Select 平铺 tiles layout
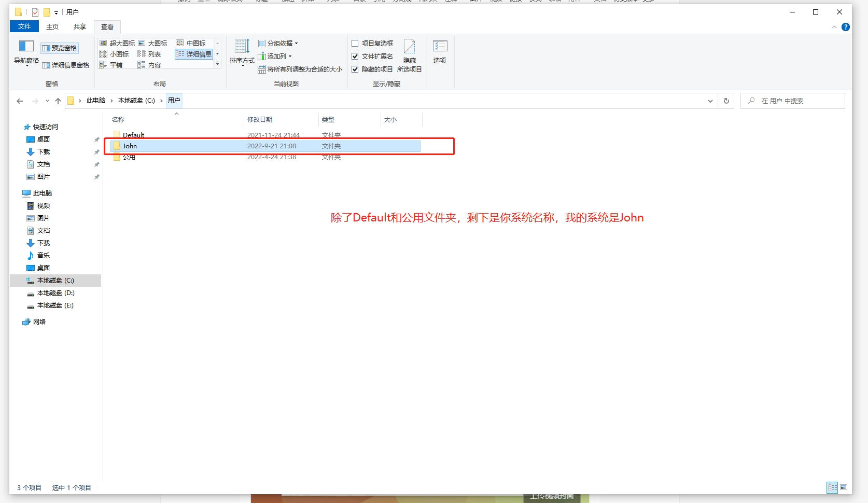868x503 pixels. coord(111,65)
